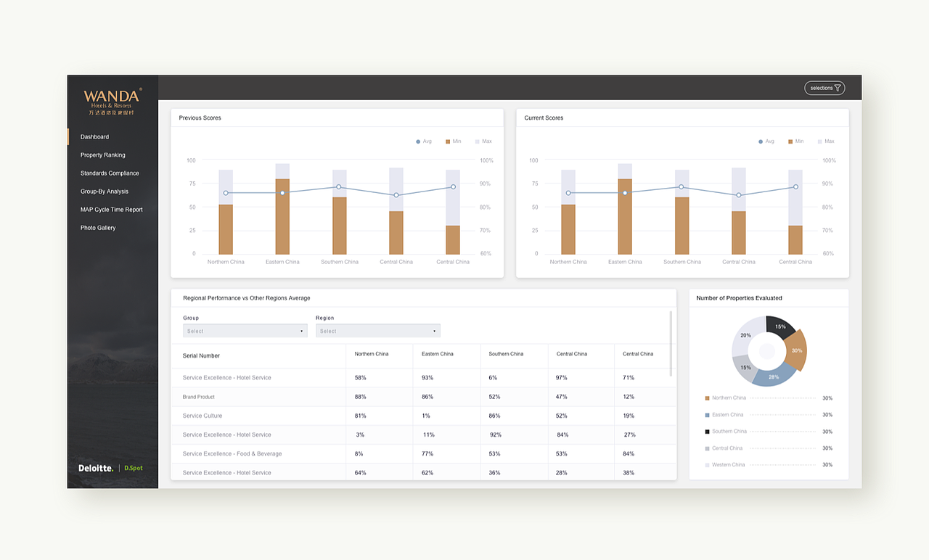This screenshot has width=929, height=560.
Task: Toggle Min legend in Current Scores chart
Action: (796, 141)
